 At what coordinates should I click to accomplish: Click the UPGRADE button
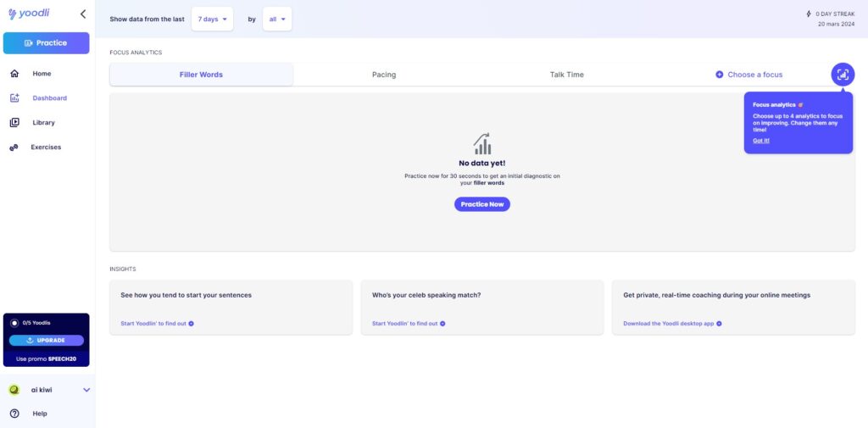point(47,341)
